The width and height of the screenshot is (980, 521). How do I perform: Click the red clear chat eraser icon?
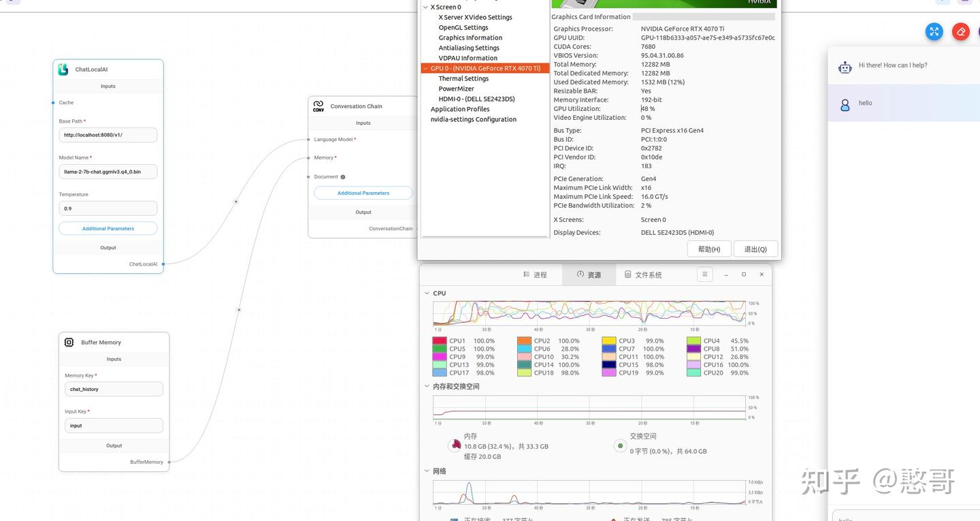(961, 31)
